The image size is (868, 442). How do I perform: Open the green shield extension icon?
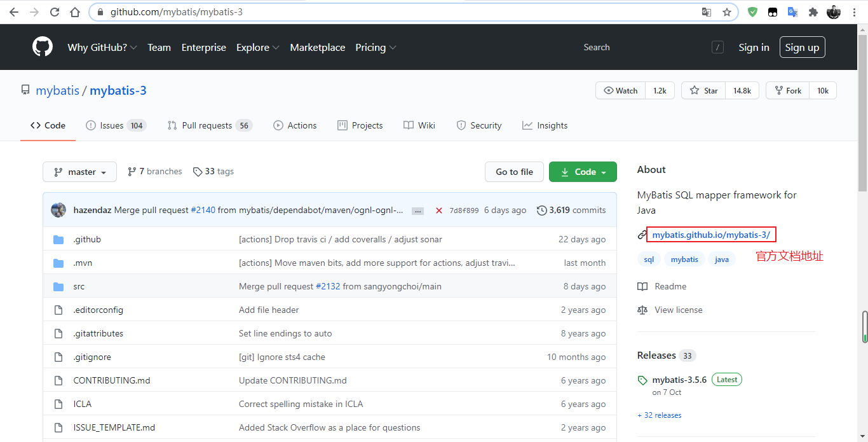click(752, 12)
